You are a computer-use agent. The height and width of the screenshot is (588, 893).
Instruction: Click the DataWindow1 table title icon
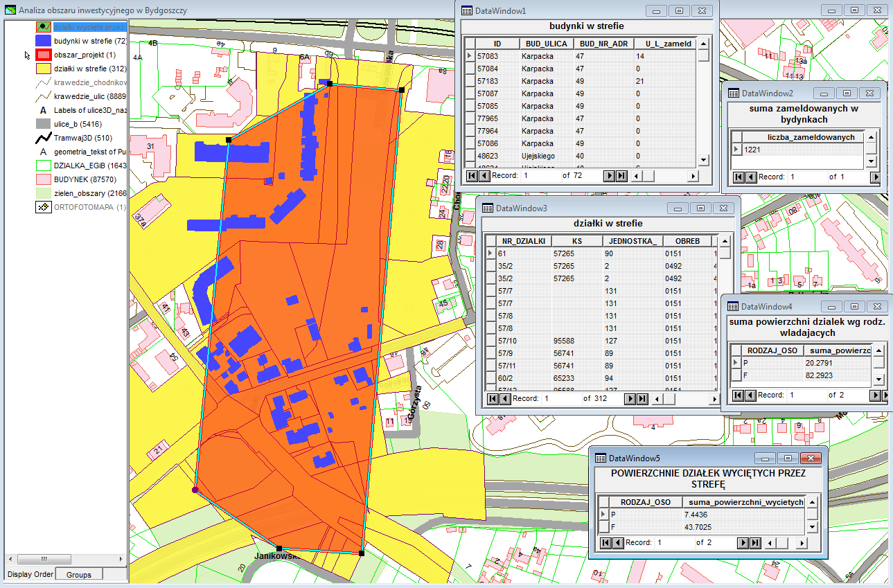pyautogui.click(x=467, y=11)
